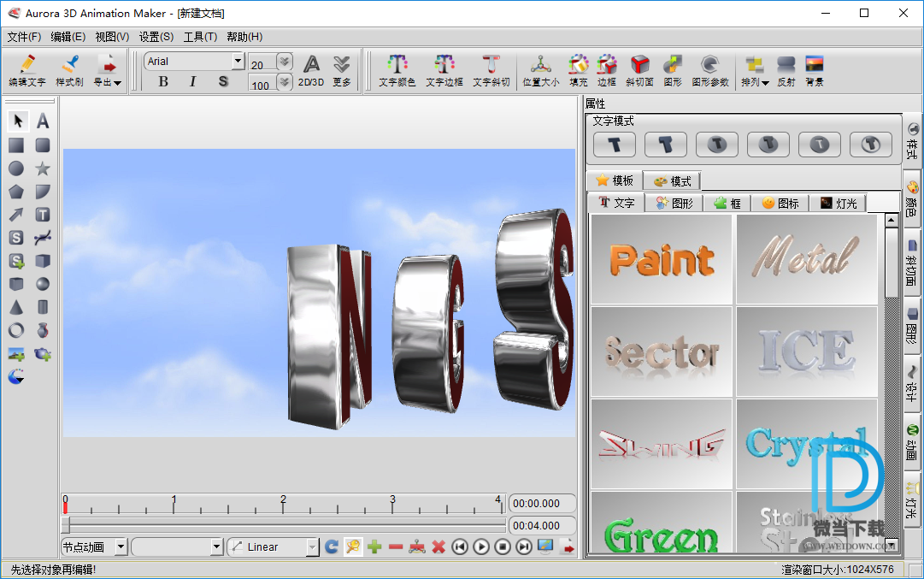Toggle 2D/3D text mode
Image resolution: width=924 pixels, height=579 pixels.
(x=311, y=70)
